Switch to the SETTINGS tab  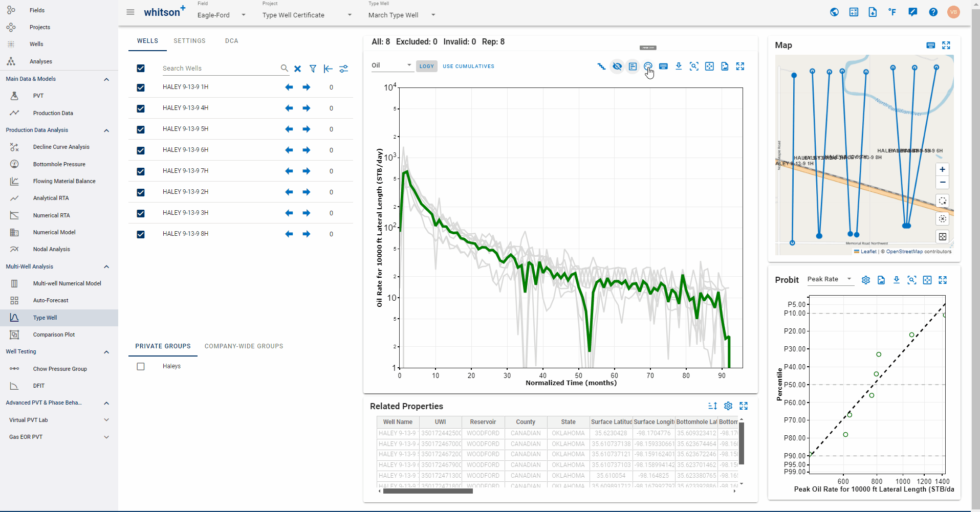[x=189, y=41]
